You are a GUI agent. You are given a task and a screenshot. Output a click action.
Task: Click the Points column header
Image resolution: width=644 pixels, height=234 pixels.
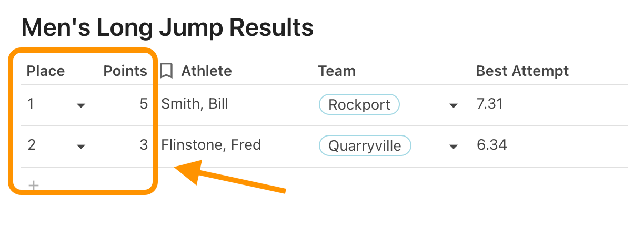[125, 71]
